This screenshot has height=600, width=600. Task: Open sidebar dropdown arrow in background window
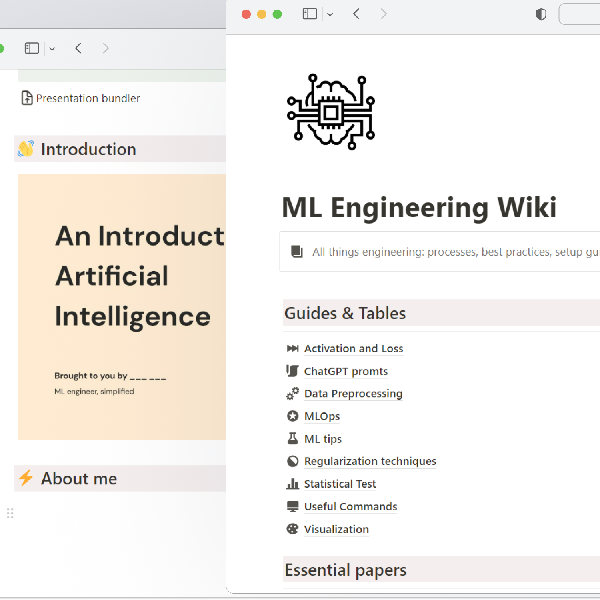pyautogui.click(x=52, y=49)
